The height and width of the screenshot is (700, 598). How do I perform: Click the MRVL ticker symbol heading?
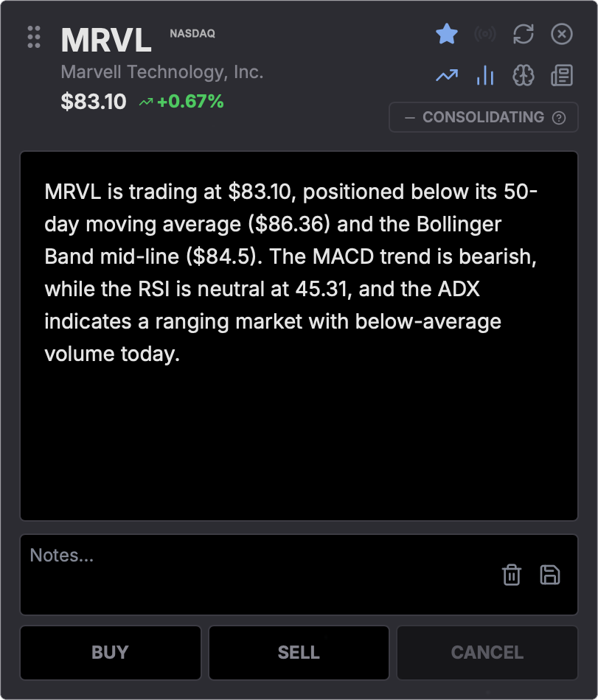click(x=106, y=40)
